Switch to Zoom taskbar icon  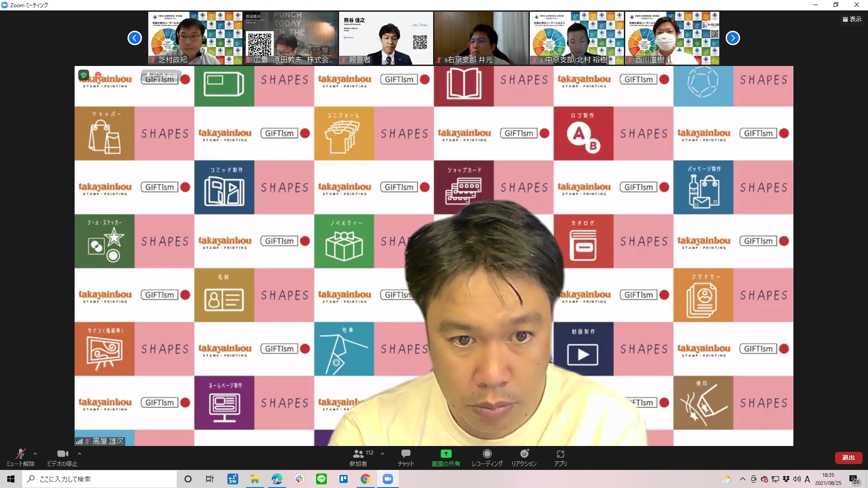pyautogui.click(x=388, y=479)
